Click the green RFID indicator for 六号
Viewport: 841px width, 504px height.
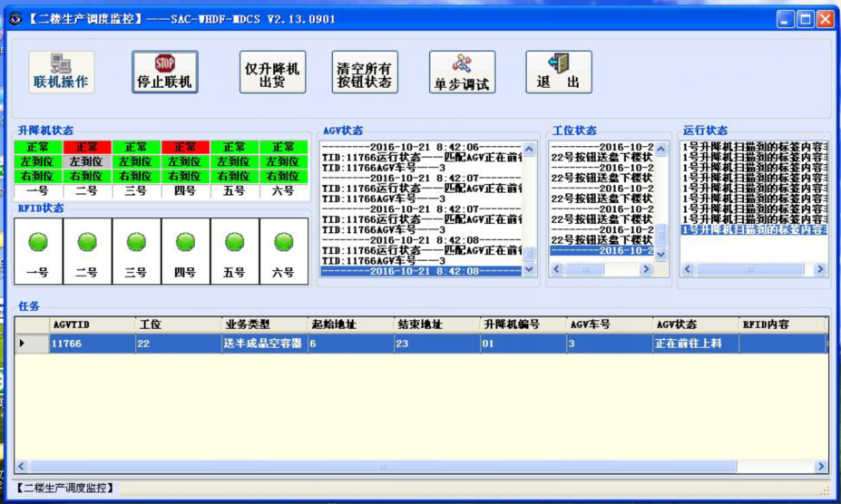(283, 242)
